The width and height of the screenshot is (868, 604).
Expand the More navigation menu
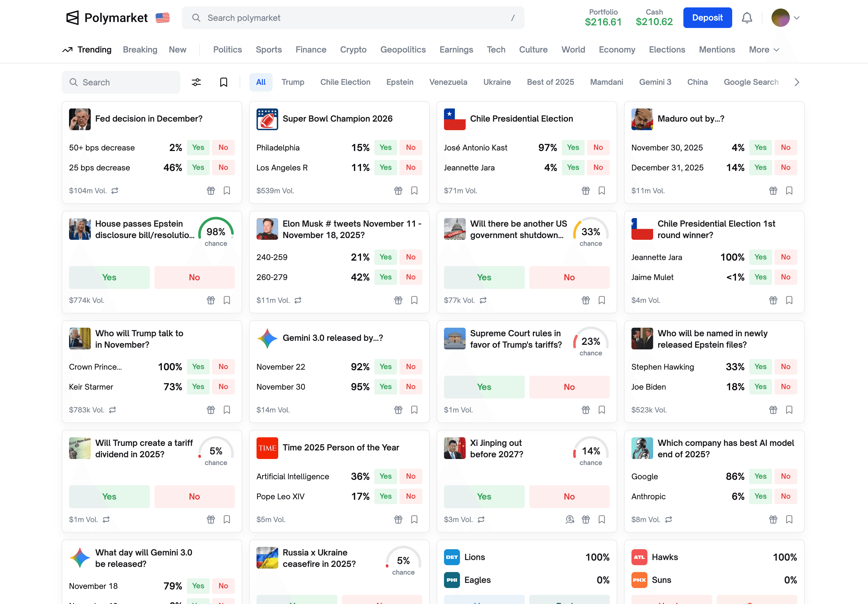(x=763, y=50)
